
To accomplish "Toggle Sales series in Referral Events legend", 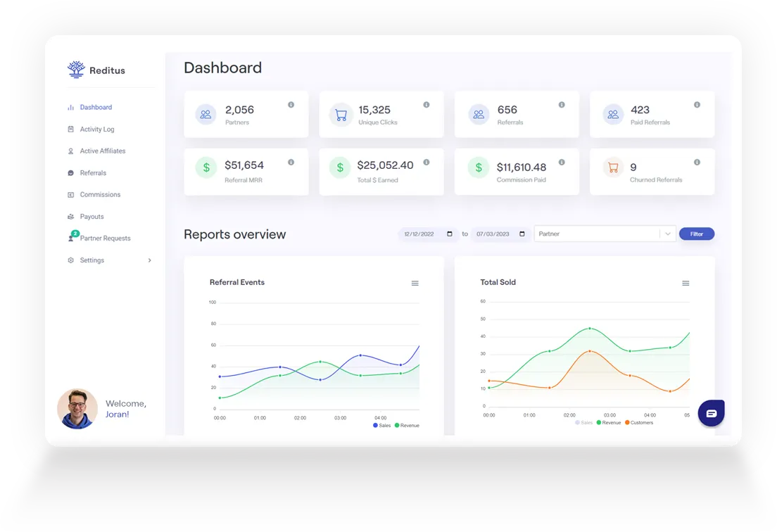I will click(x=381, y=426).
